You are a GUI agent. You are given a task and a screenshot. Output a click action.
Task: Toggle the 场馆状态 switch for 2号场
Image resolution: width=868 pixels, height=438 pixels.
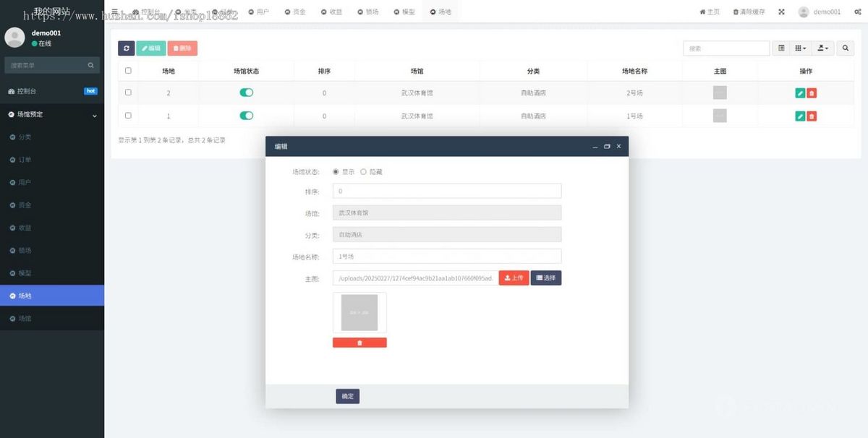tap(246, 93)
